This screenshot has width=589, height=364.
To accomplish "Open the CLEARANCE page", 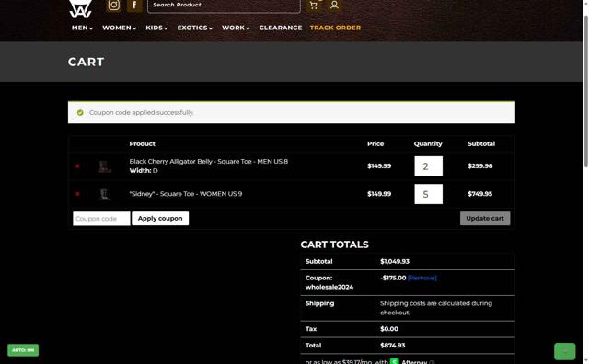I will click(x=281, y=28).
